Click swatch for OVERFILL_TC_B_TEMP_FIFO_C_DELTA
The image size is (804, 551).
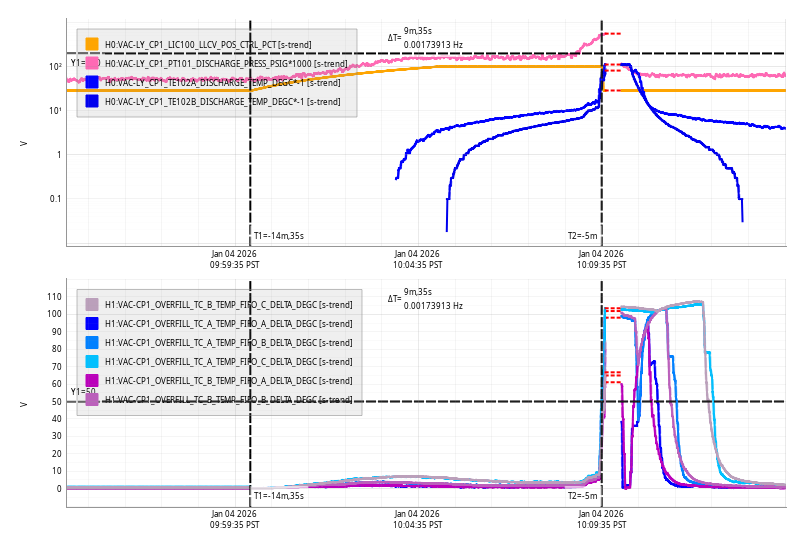[x=92, y=304]
